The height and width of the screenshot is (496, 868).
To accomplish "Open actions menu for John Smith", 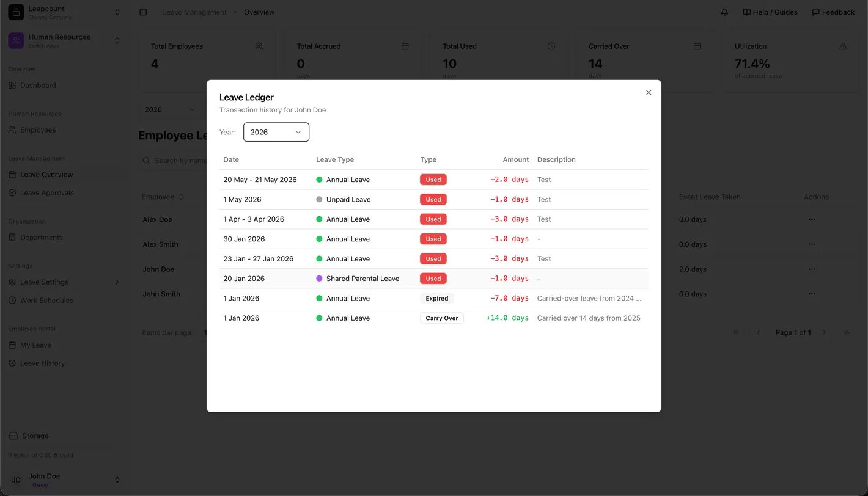I will tap(812, 294).
